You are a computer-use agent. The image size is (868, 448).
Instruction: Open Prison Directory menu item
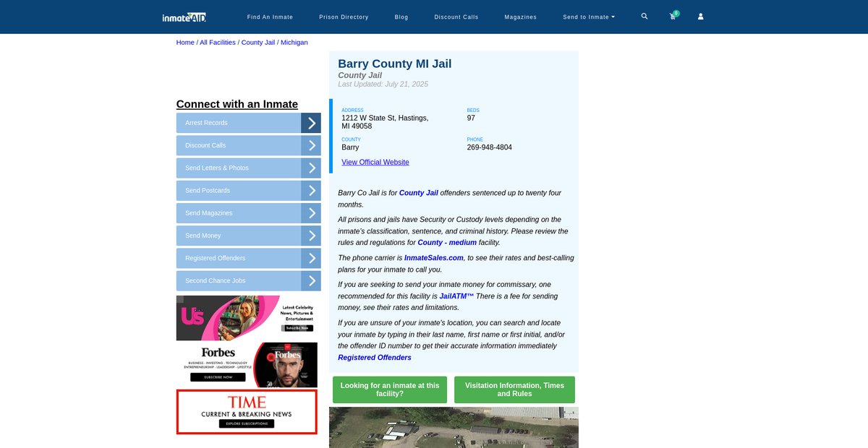tap(344, 17)
